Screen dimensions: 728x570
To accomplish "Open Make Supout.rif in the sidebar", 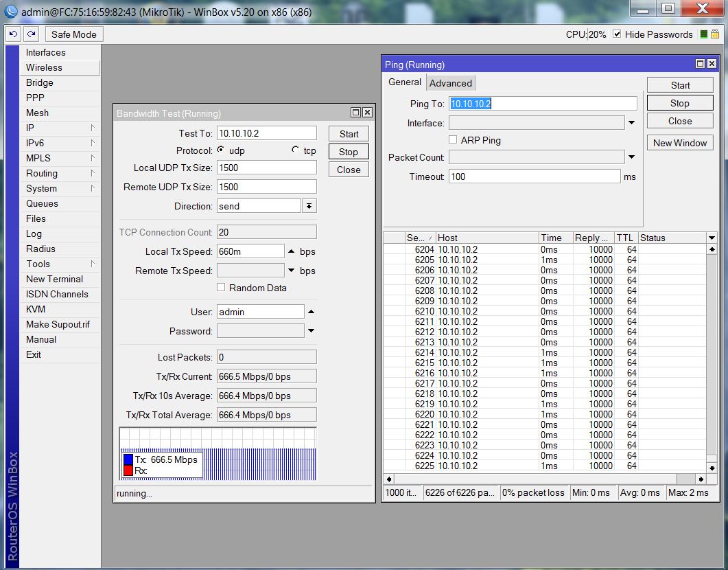I will (x=60, y=324).
